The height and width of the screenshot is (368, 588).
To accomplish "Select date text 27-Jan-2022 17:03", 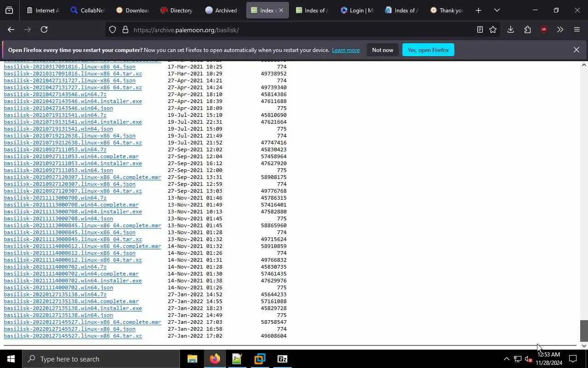I will pos(195,322).
